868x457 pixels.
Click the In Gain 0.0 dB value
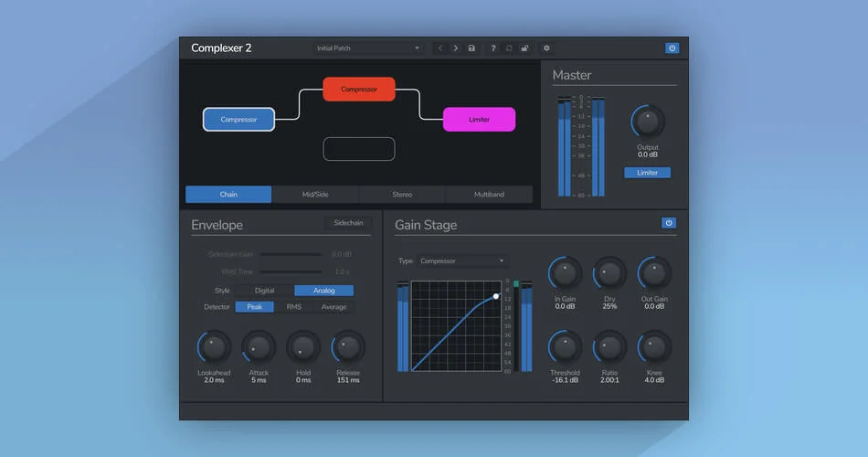[x=565, y=306]
